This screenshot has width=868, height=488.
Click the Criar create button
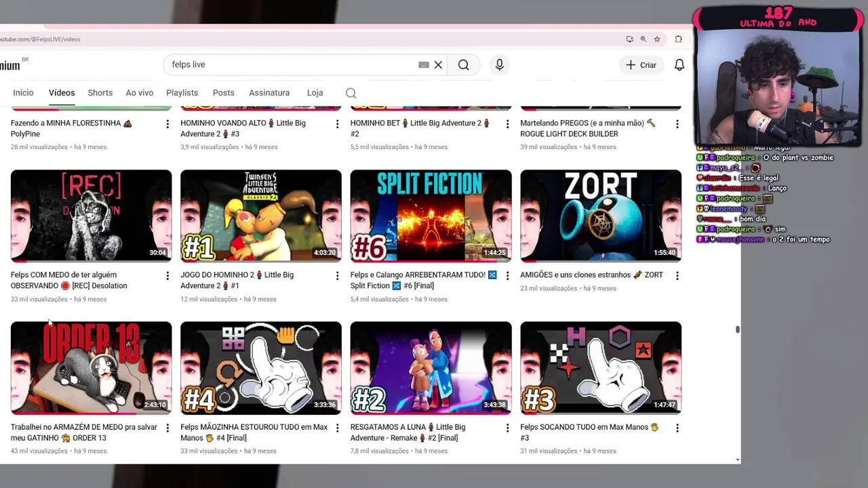pyautogui.click(x=641, y=65)
